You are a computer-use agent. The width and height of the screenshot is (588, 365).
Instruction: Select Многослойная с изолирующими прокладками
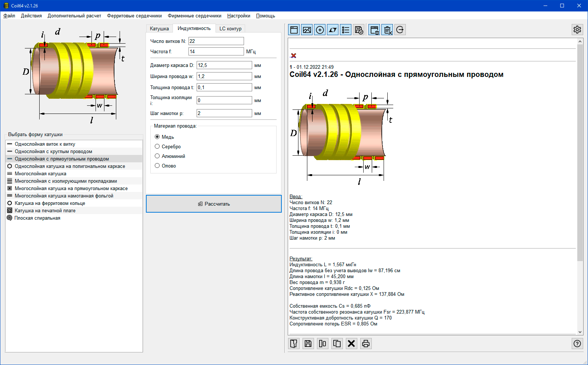[x=74, y=181]
